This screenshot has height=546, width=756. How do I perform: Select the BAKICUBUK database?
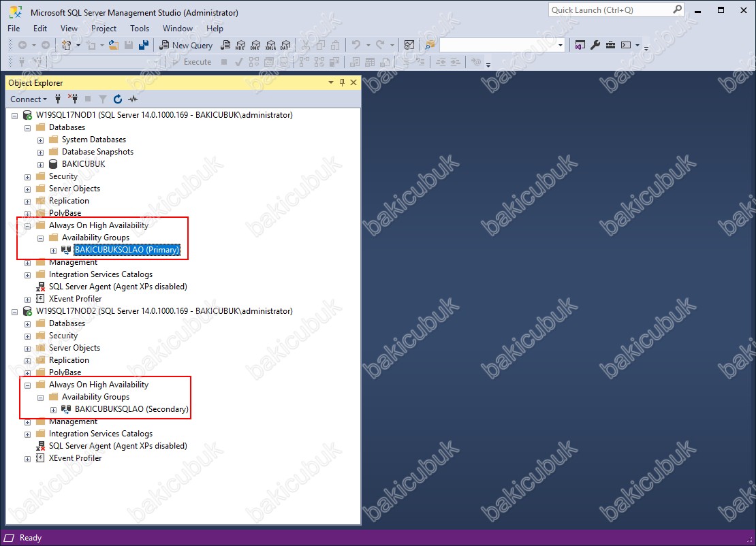tap(83, 164)
